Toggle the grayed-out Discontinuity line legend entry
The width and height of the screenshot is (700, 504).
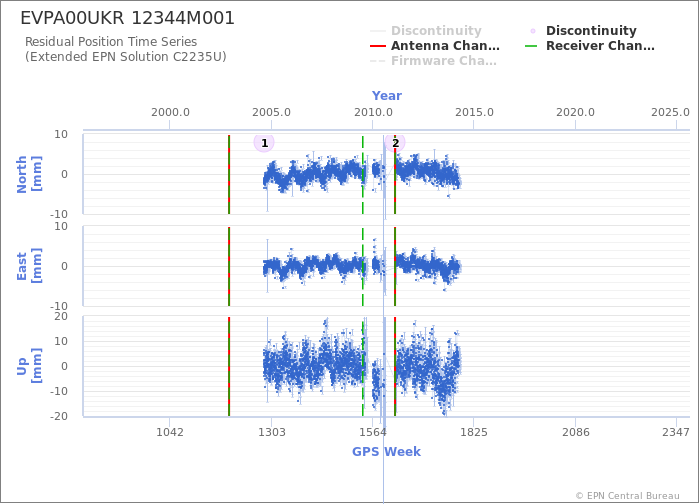pos(426,30)
